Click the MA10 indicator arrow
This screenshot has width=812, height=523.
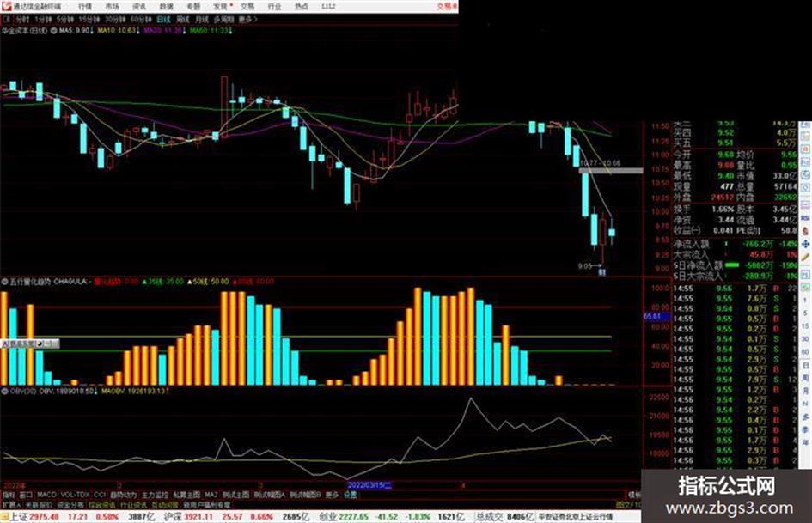pos(137,31)
